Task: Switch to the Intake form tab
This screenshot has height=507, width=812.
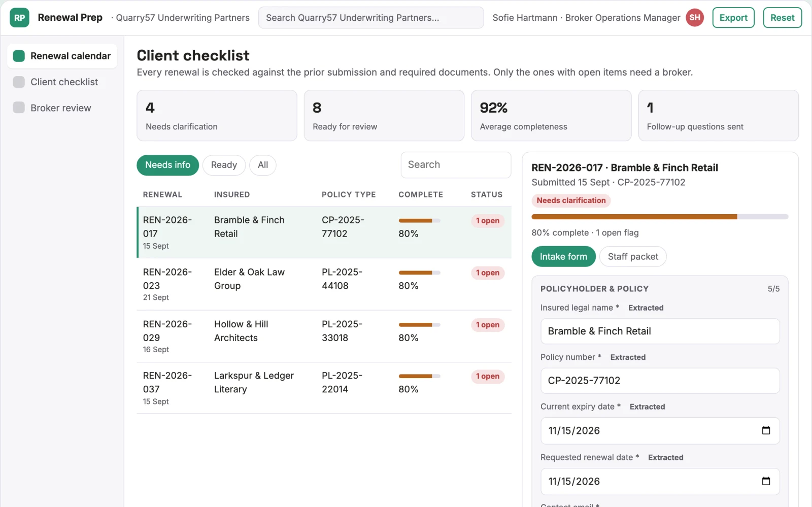Action: pos(563,256)
